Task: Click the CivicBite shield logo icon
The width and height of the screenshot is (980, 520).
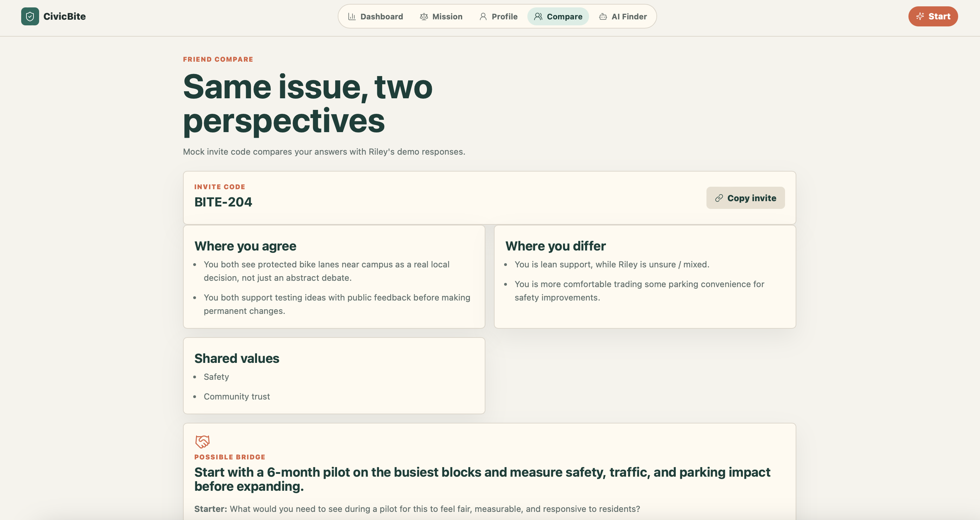Action: [30, 16]
